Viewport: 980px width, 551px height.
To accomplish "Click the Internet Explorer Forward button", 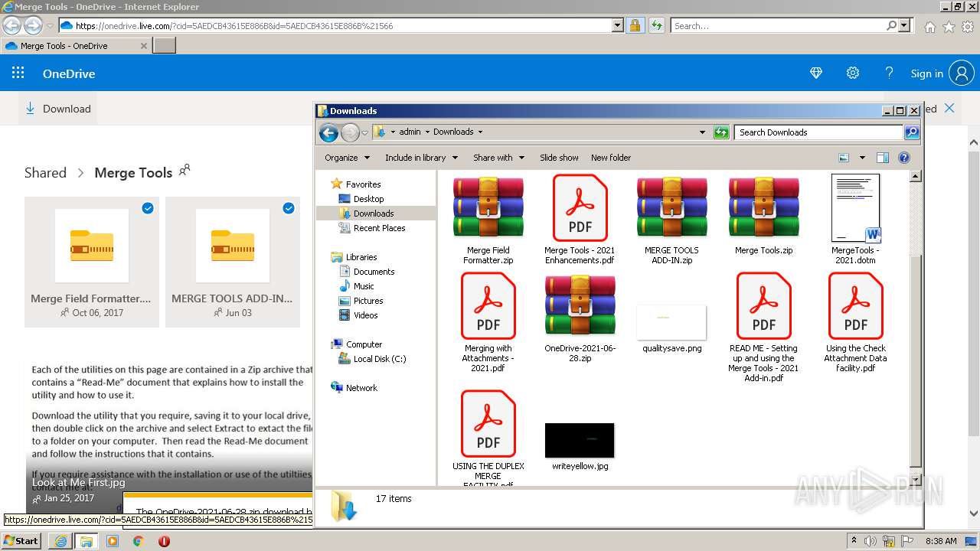I will (x=33, y=25).
